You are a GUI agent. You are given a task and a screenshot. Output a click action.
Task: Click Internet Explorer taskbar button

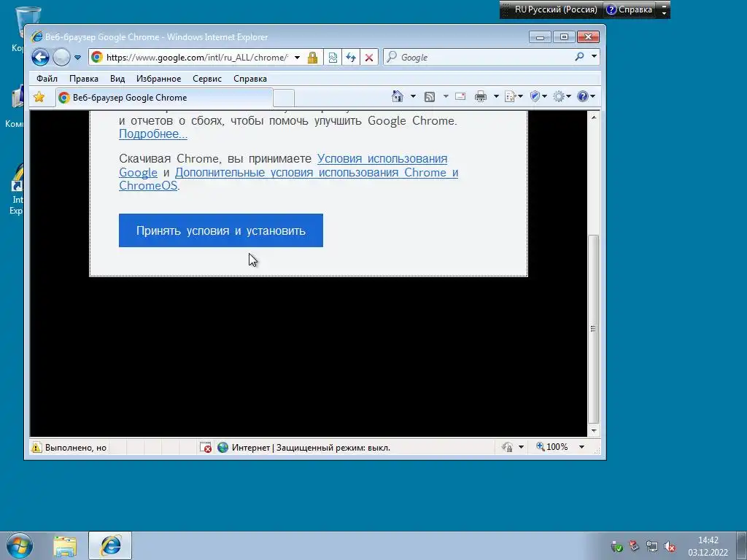coord(110,545)
